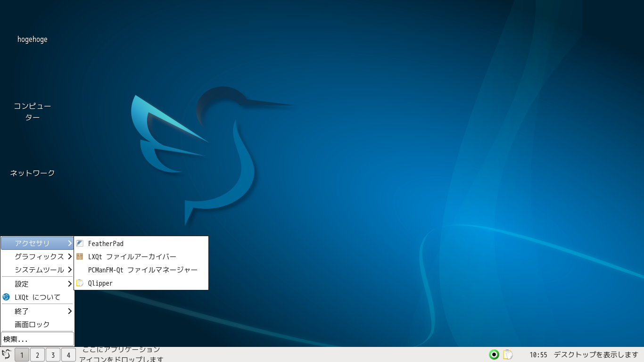Viewport: 644px width, 362px height.
Task: Expand the アクセサリ submenu
Action: tap(37, 243)
